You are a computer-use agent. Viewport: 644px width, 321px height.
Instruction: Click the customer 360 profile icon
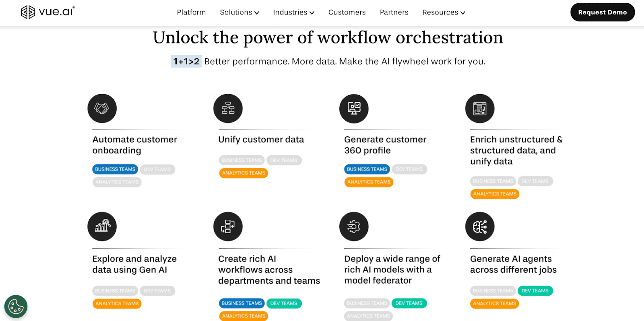coord(354,109)
